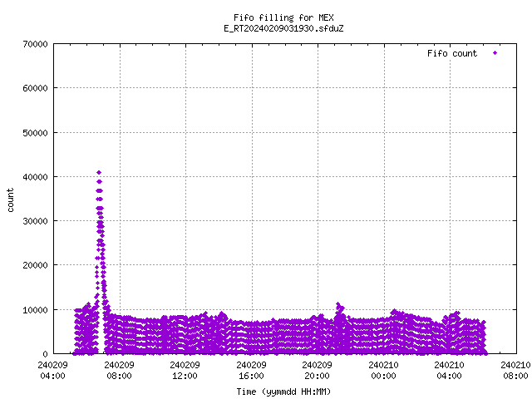This screenshot has height=399, width=532.
Task: Click the x-axis tick label 240210 04:00
Action: tap(450, 371)
